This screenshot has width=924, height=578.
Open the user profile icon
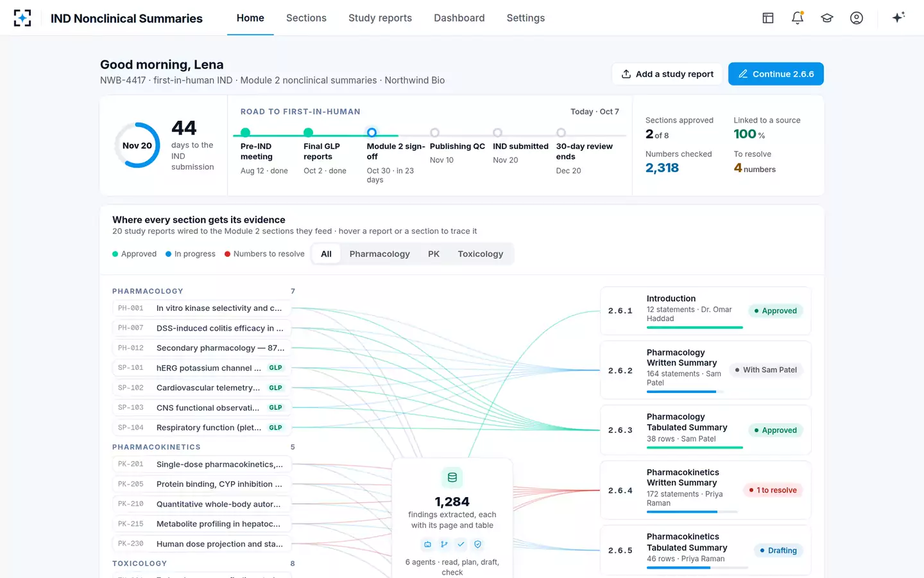pos(857,18)
